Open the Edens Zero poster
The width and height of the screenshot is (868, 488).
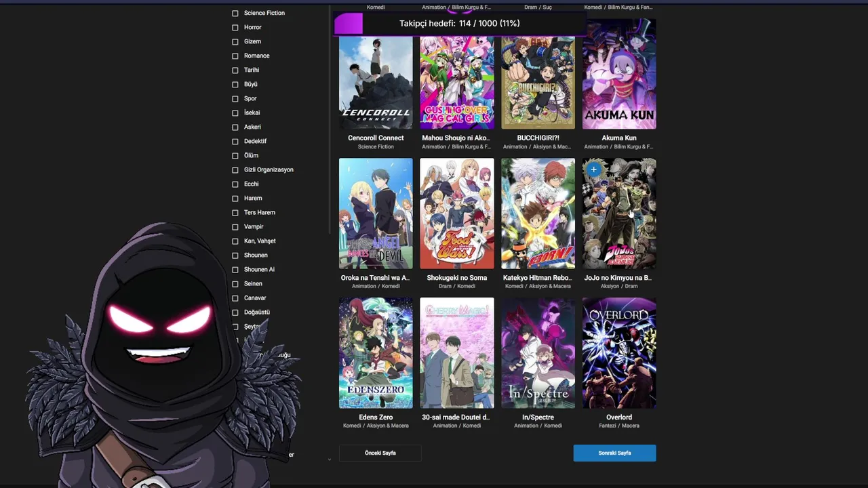(376, 353)
